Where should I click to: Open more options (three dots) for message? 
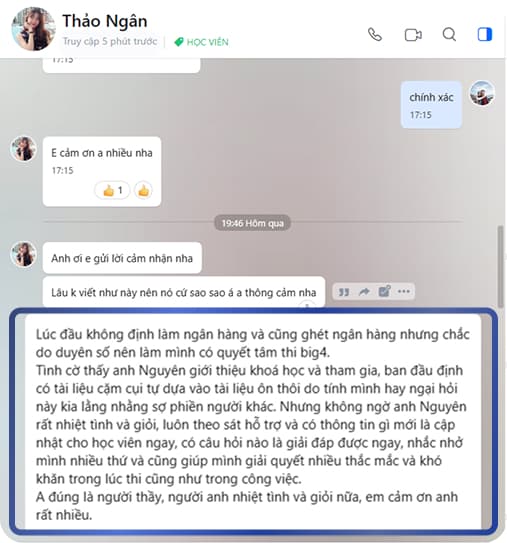404,292
